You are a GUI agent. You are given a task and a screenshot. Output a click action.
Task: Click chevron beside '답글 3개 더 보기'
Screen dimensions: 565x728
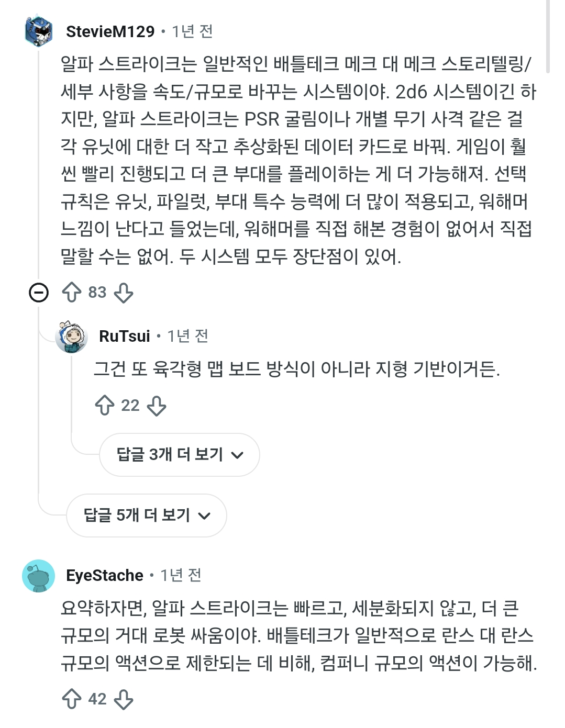[x=237, y=455]
